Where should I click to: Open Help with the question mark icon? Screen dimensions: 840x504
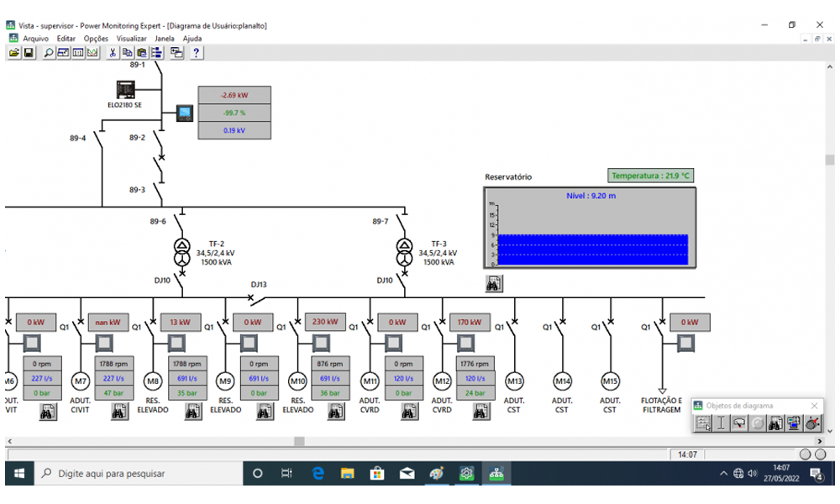[196, 53]
